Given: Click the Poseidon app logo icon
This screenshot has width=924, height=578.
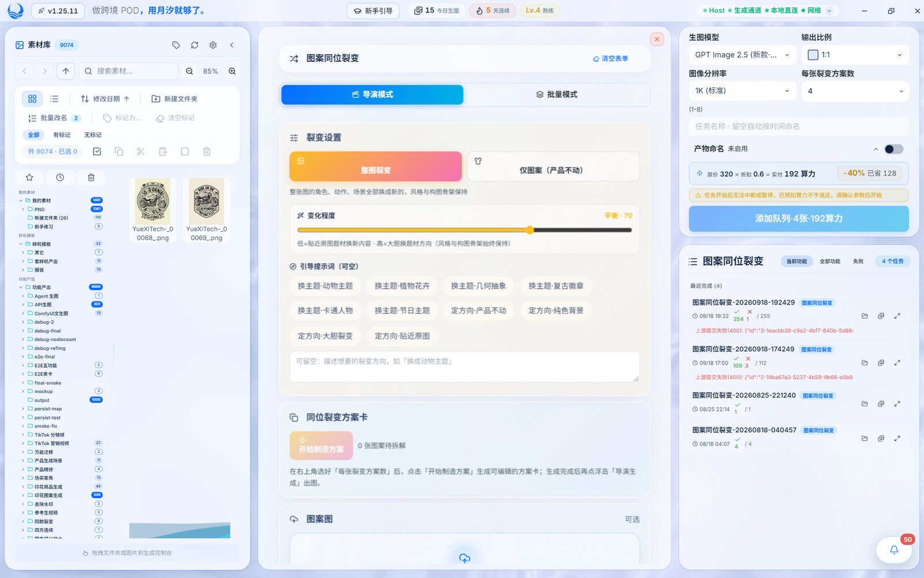Looking at the screenshot, I should point(16,10).
